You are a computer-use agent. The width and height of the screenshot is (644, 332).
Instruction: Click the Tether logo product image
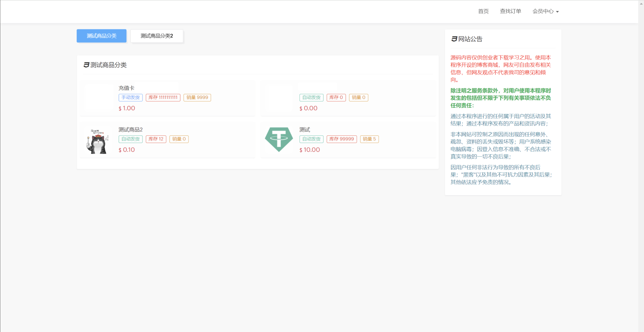click(279, 139)
